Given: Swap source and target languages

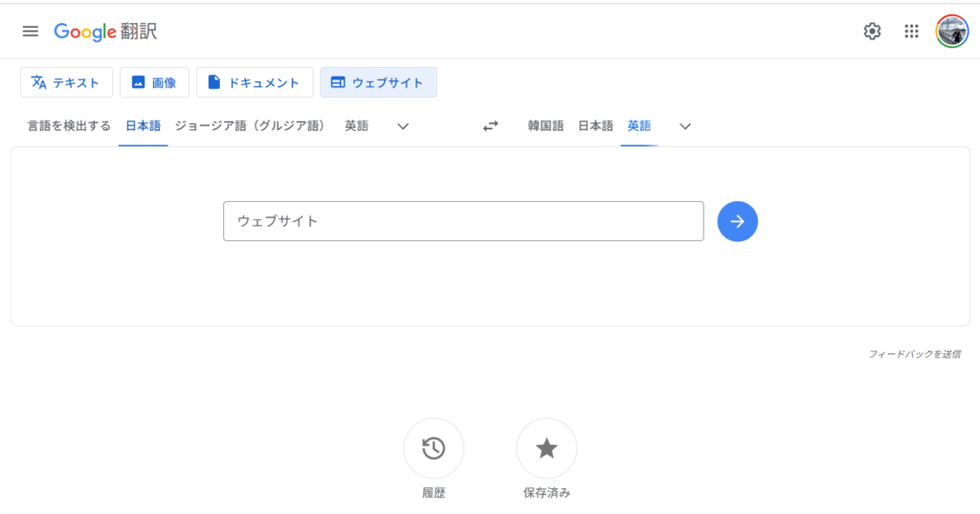Looking at the screenshot, I should tap(490, 126).
